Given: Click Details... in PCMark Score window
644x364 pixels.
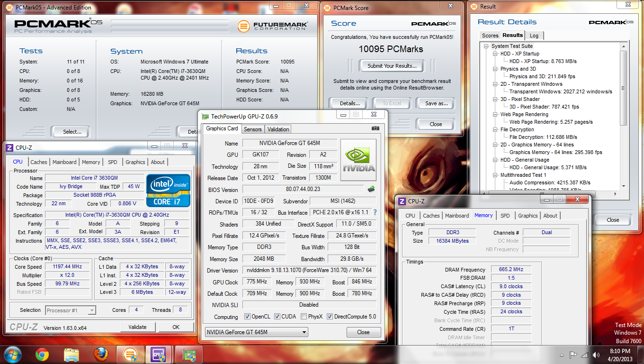Looking at the screenshot, I should click(x=350, y=103).
